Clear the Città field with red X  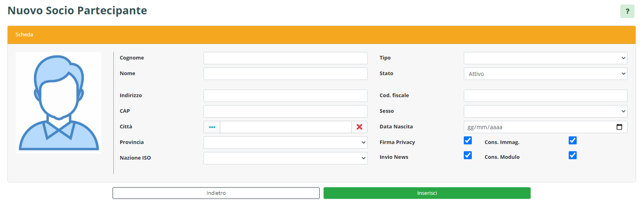(359, 127)
